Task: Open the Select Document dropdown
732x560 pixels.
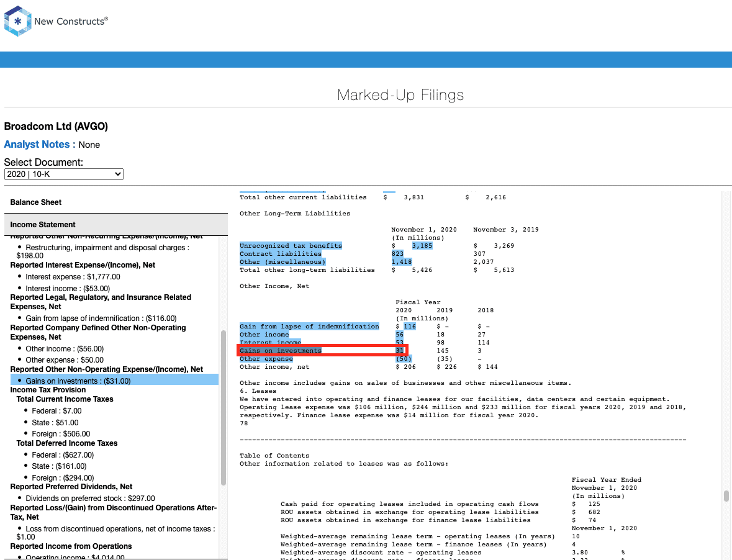Action: coord(63,174)
